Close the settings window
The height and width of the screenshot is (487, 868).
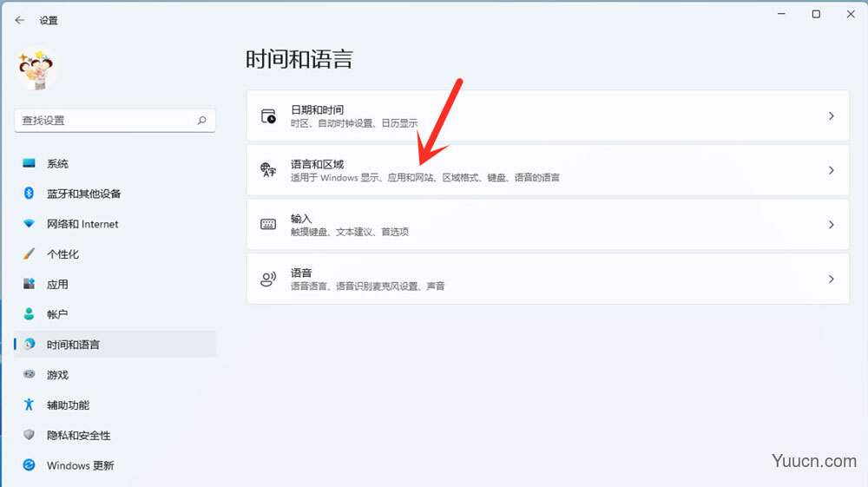tap(851, 14)
